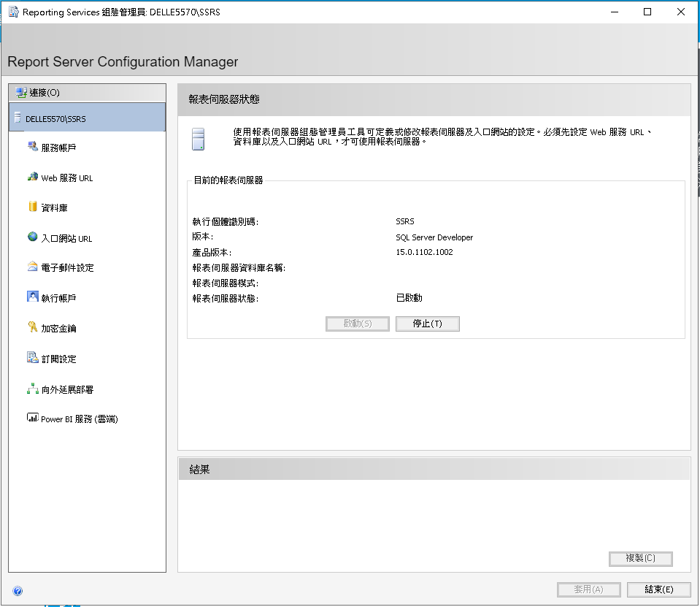Click the 資料庫 database cylinder icon
The width and height of the screenshot is (700, 607).
[33, 207]
